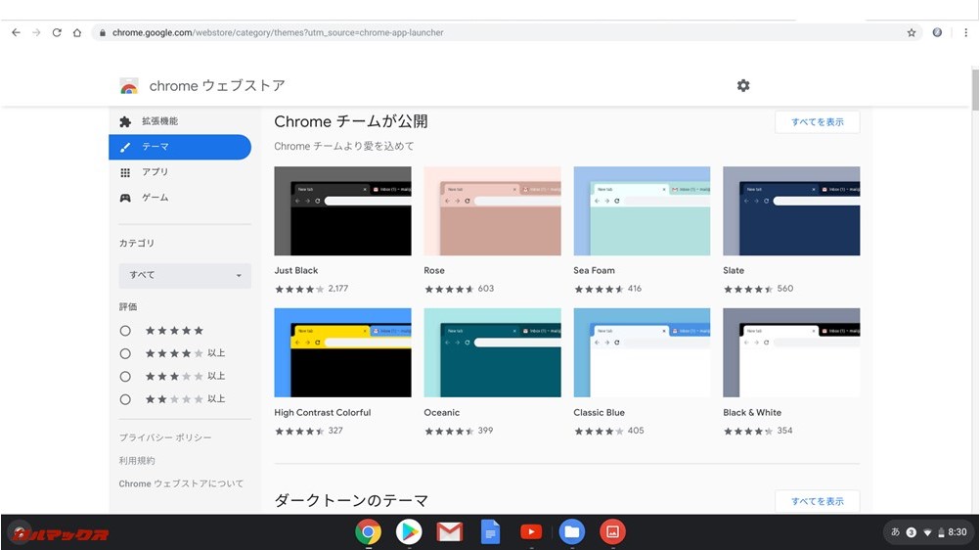Click the あ input method indicator

895,531
